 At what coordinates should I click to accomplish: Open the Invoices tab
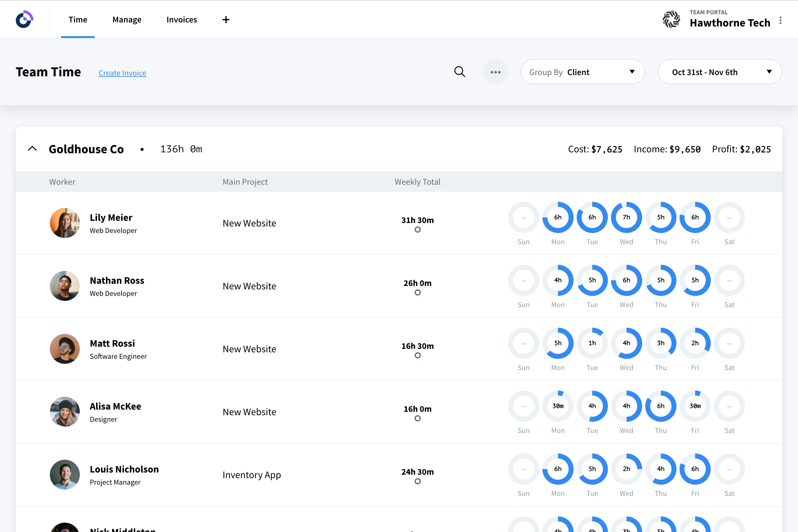182,19
